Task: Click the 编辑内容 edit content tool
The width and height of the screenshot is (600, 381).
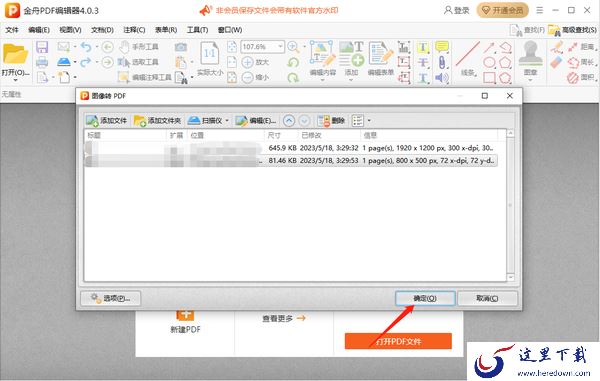Action: pos(323,59)
